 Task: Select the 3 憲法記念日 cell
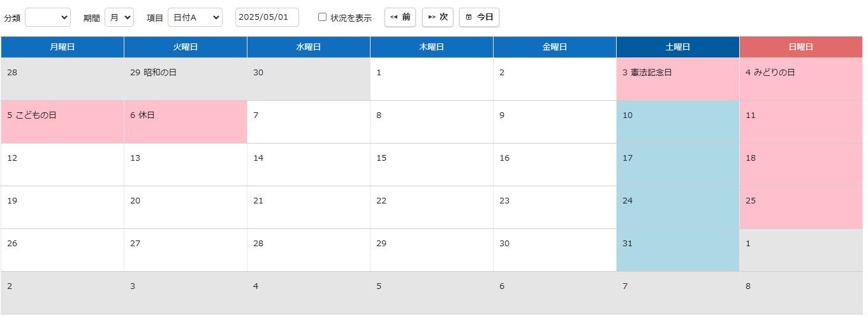678,79
